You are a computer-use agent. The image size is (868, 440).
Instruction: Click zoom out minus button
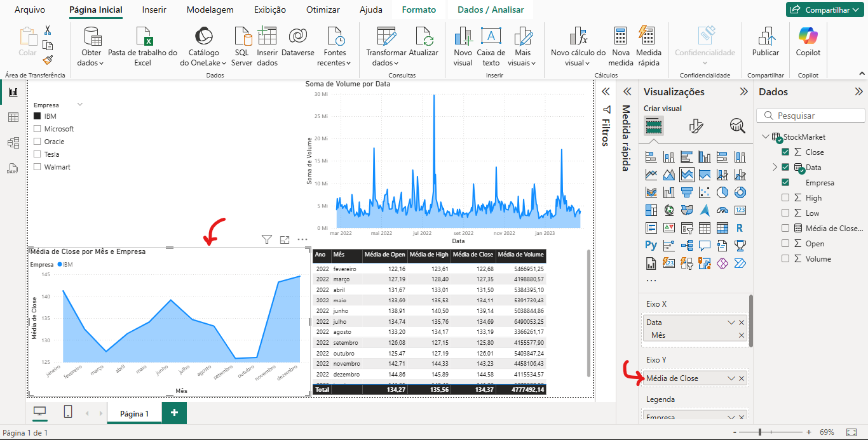[x=735, y=432]
